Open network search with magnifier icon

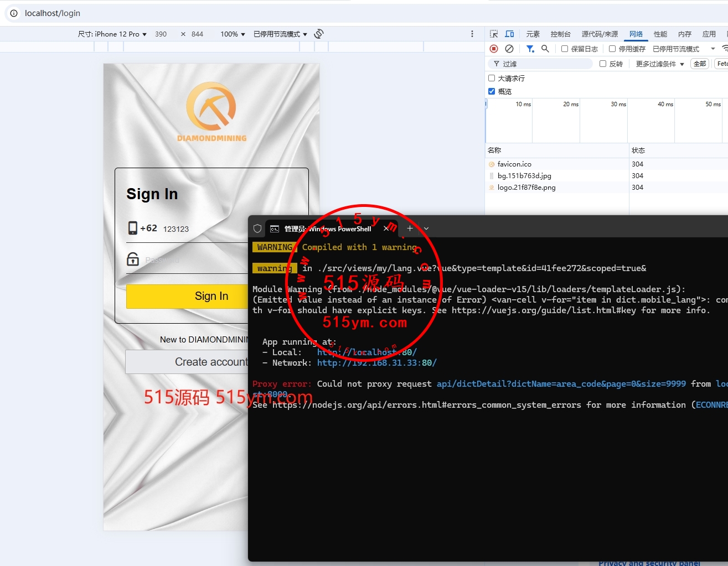pyautogui.click(x=545, y=49)
